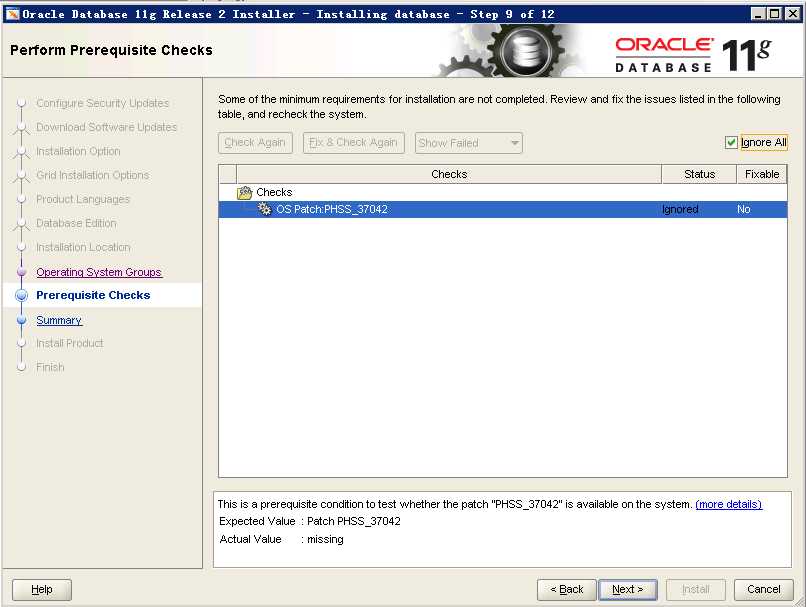Click the Grid Installation Options step
The height and width of the screenshot is (607, 806).
[x=93, y=175]
